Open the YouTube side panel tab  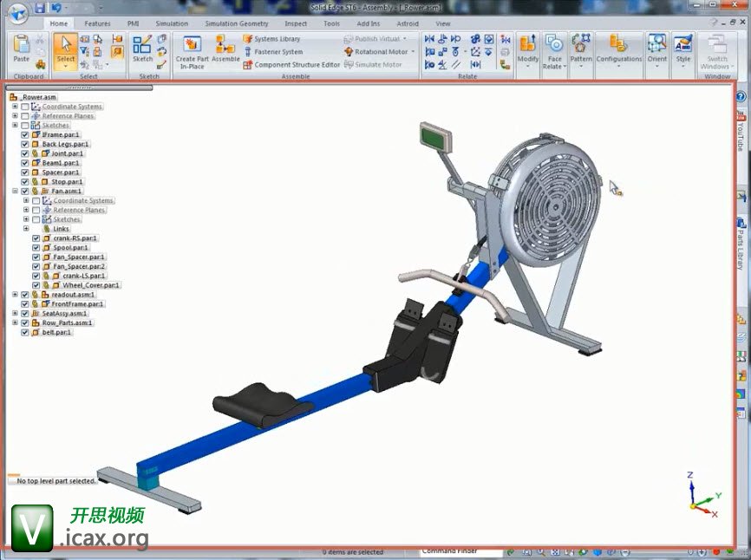pyautogui.click(x=741, y=130)
